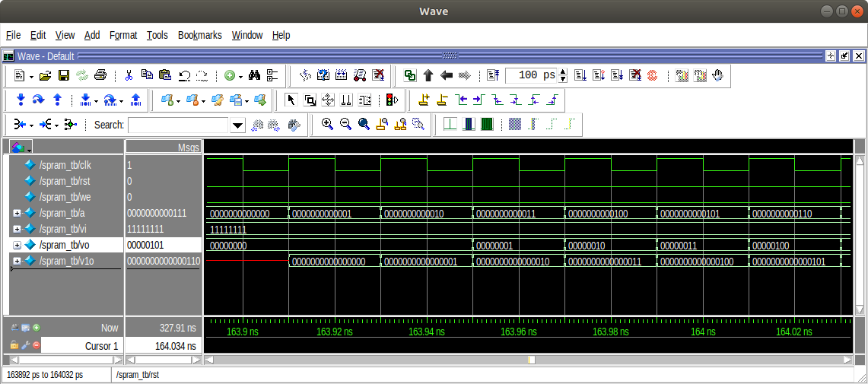Select the /spram_tb/rst signal row

click(x=66, y=181)
